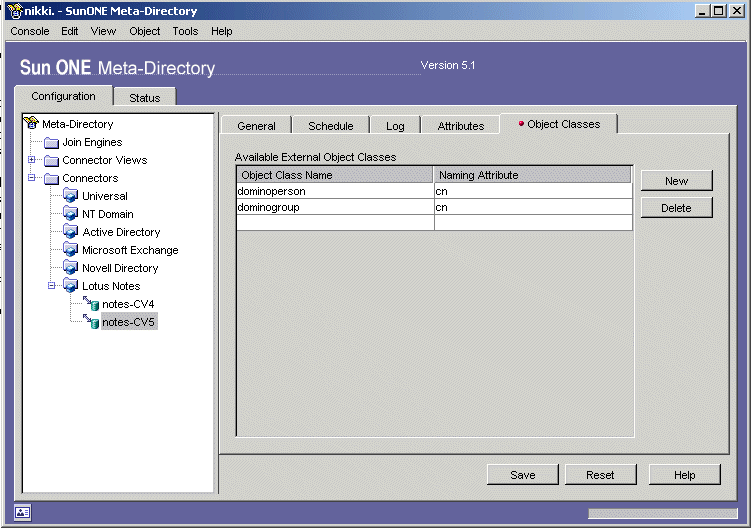Click the empty Naming Attribute cell
Screen dimensions: 755x529
point(533,222)
